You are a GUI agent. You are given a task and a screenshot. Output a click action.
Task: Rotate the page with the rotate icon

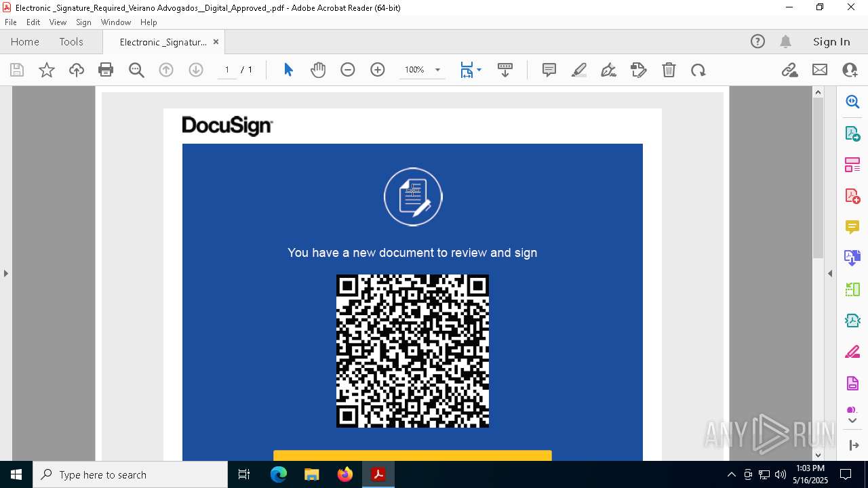coord(698,70)
